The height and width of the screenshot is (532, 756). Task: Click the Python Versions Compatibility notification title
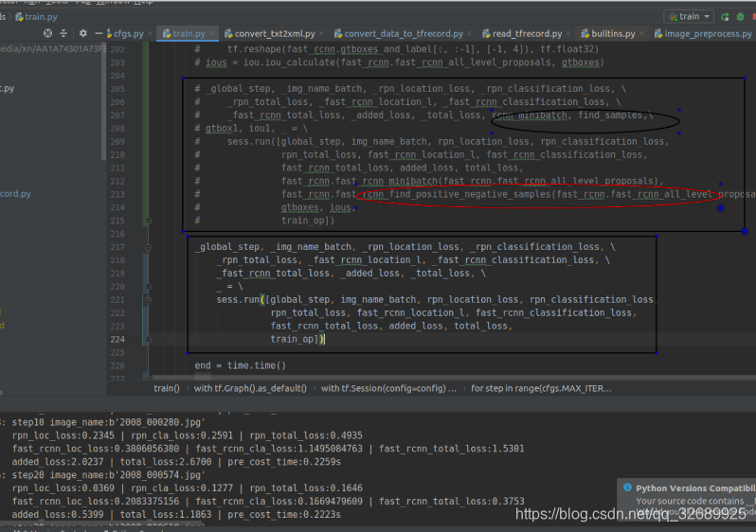point(695,488)
